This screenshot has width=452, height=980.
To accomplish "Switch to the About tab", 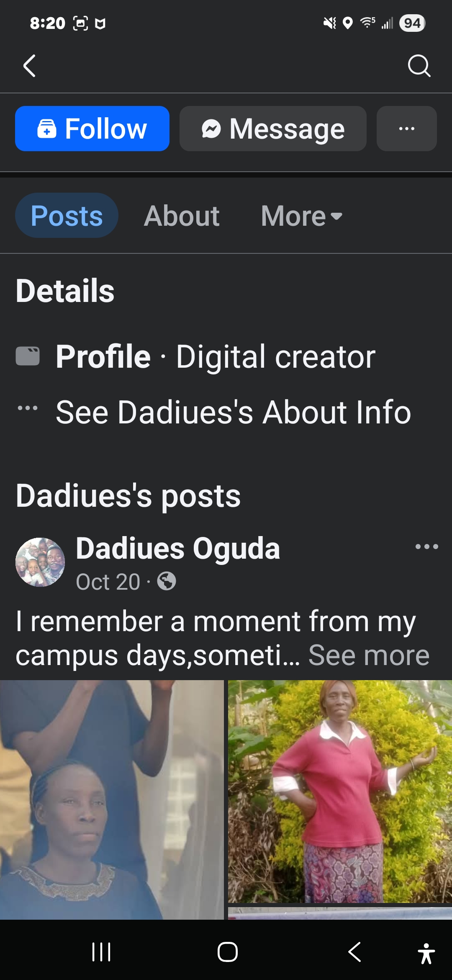I will 182,216.
